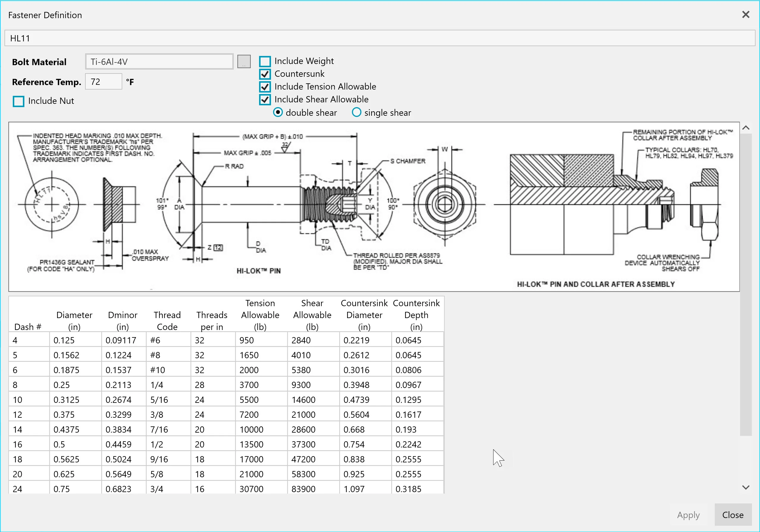Screen dimensions: 760x532
Task: Uncheck the Countersunk checkbox
Action: pyautogui.click(x=265, y=74)
